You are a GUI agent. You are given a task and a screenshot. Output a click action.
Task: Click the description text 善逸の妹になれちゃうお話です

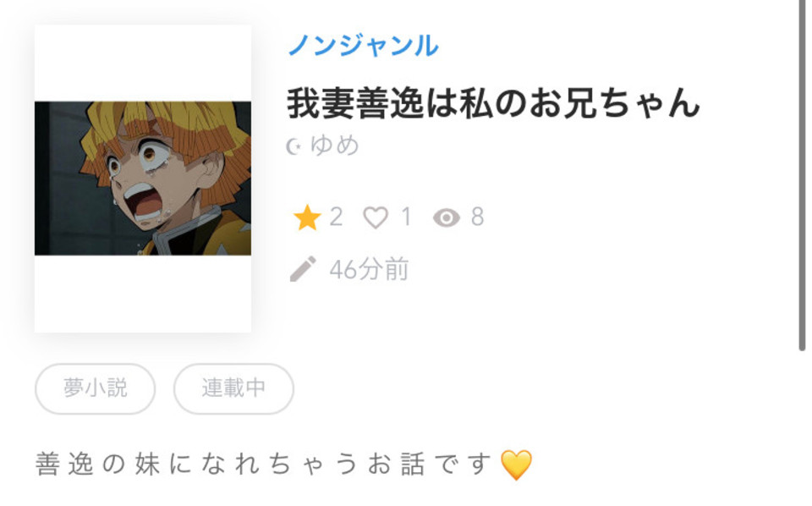[x=263, y=464]
